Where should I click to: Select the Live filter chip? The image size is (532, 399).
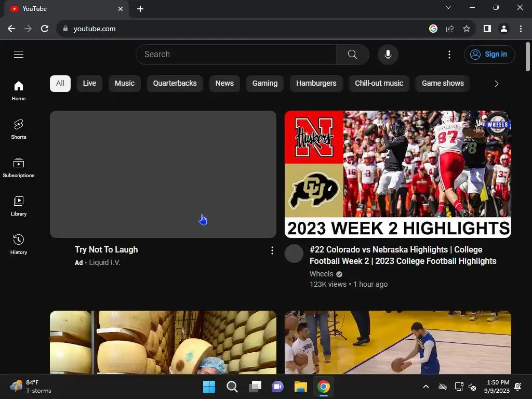coord(89,84)
